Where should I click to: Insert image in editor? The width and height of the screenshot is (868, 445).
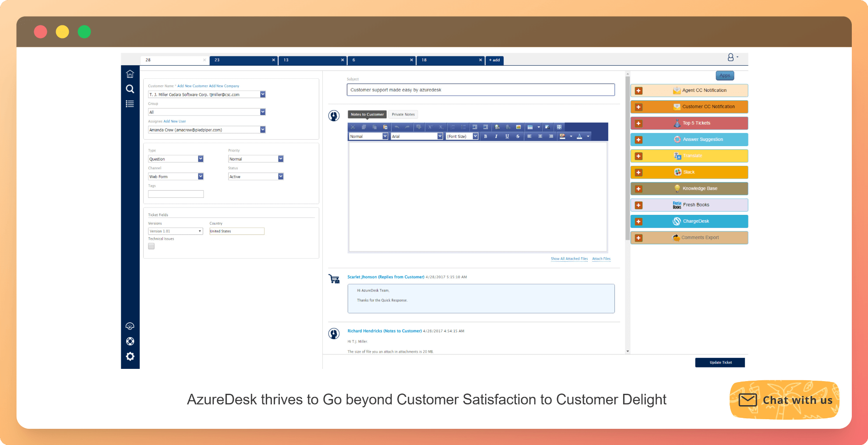tap(519, 127)
